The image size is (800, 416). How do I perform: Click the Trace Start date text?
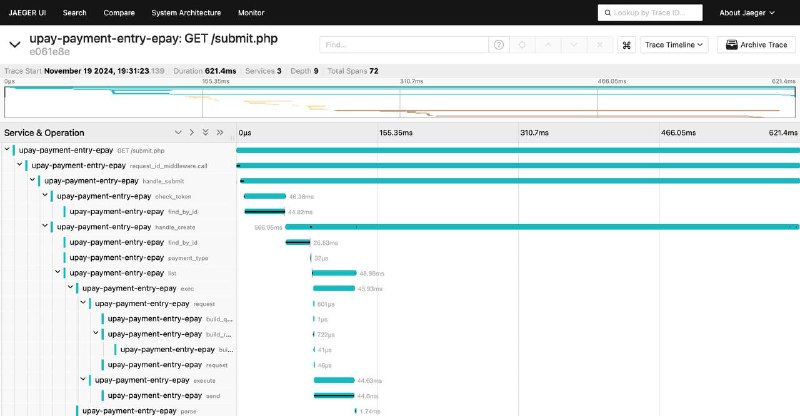click(x=104, y=71)
